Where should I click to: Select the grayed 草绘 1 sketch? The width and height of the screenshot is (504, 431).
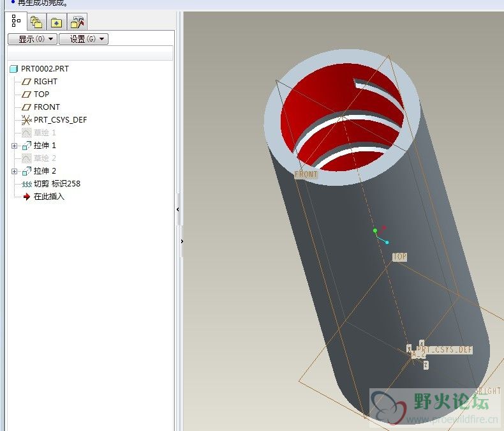click(x=45, y=133)
